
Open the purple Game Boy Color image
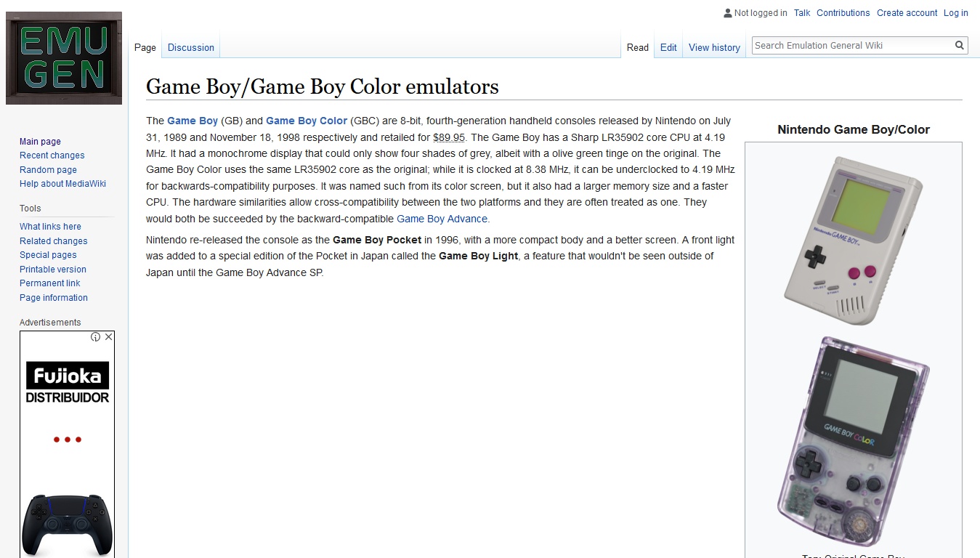(853, 441)
